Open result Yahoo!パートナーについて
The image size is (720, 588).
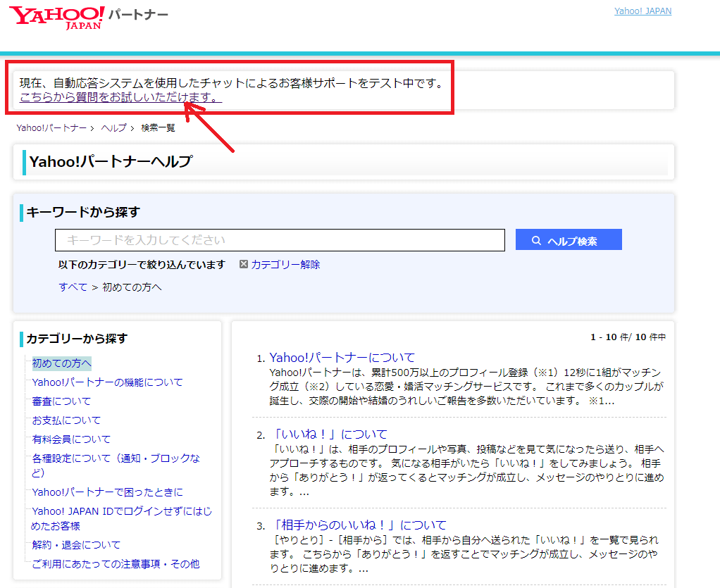click(x=342, y=358)
